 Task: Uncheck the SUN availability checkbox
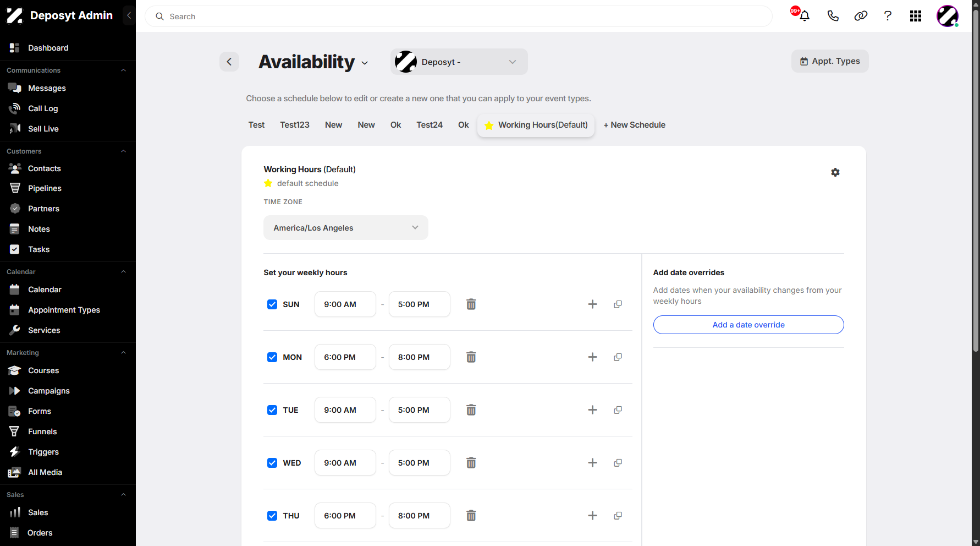coord(272,304)
